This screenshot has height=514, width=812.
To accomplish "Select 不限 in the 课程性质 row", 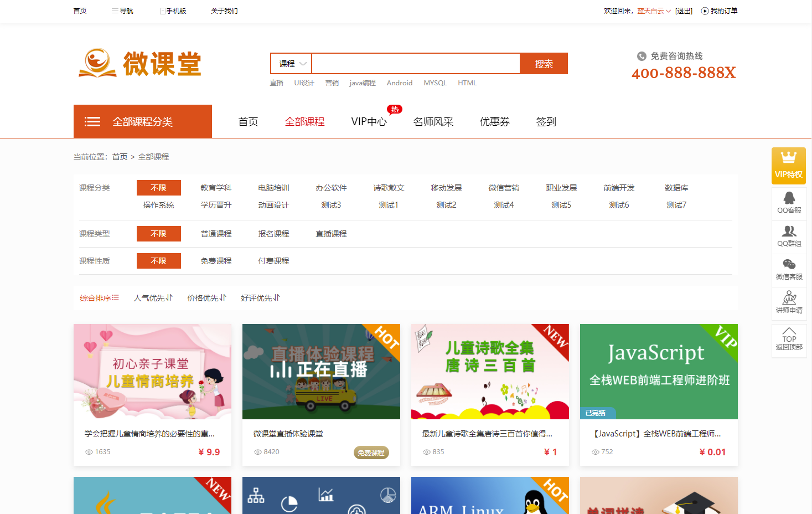I will [159, 261].
